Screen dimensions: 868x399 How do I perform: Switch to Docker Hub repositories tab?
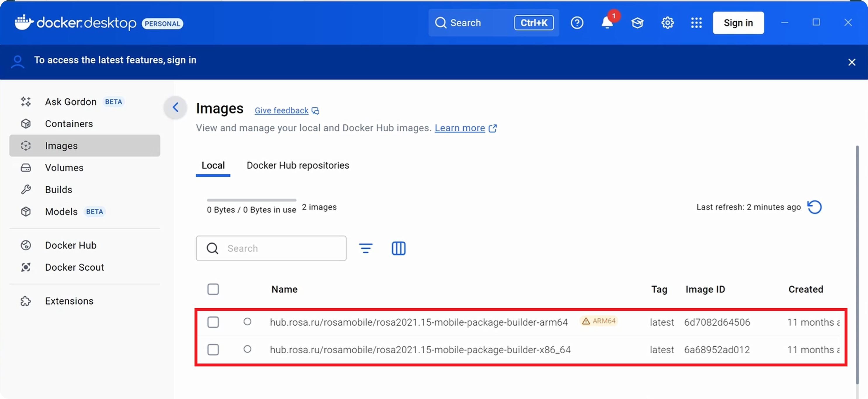click(298, 165)
